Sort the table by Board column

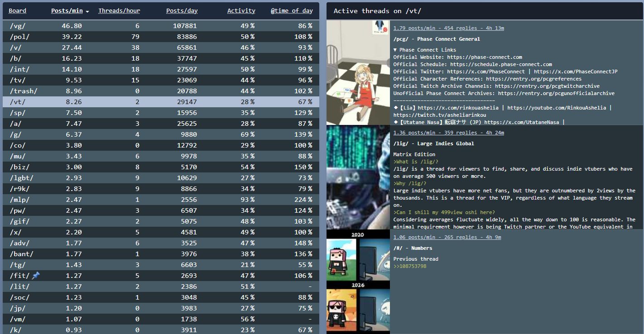point(18,11)
